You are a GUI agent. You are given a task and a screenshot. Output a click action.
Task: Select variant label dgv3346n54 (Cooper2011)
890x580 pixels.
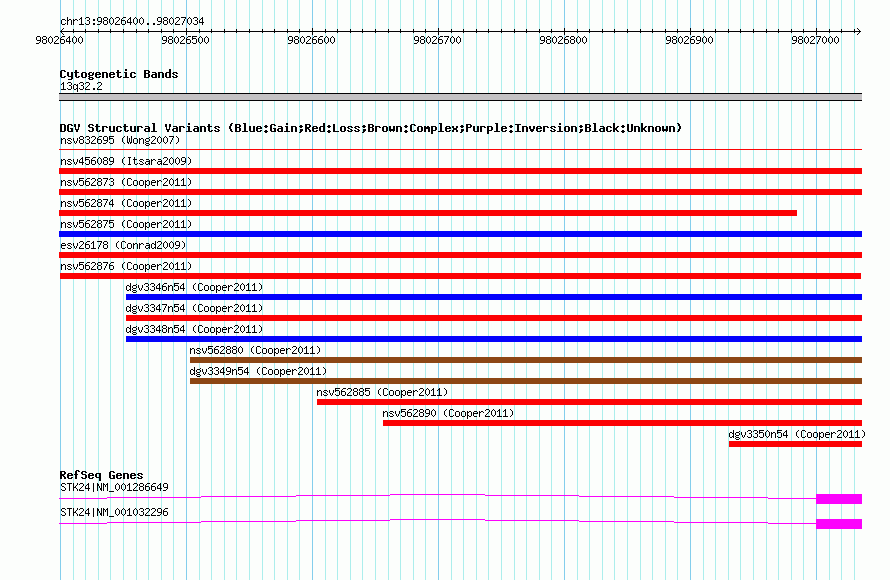pos(195,287)
